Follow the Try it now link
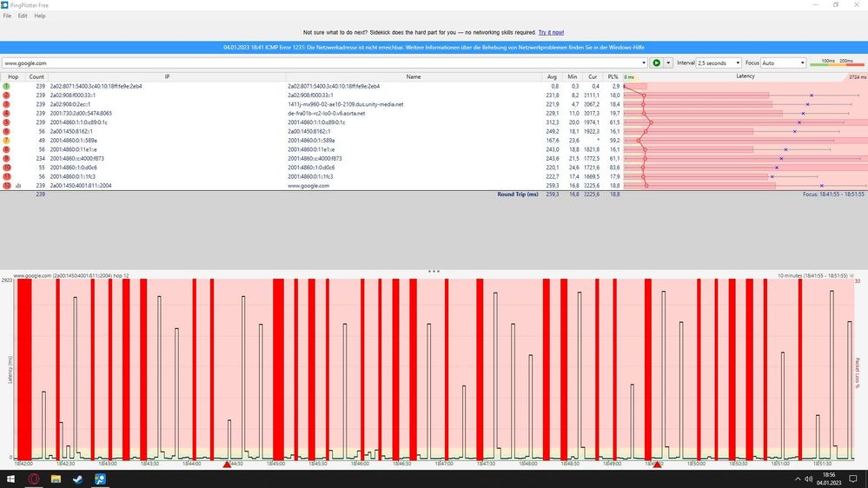This screenshot has width=868, height=488. point(552,33)
